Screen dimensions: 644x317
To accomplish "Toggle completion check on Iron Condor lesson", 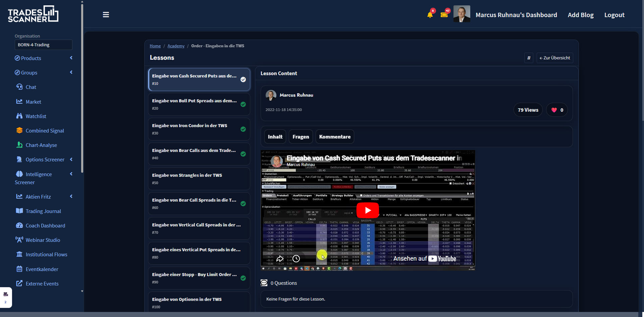I will coord(243,129).
